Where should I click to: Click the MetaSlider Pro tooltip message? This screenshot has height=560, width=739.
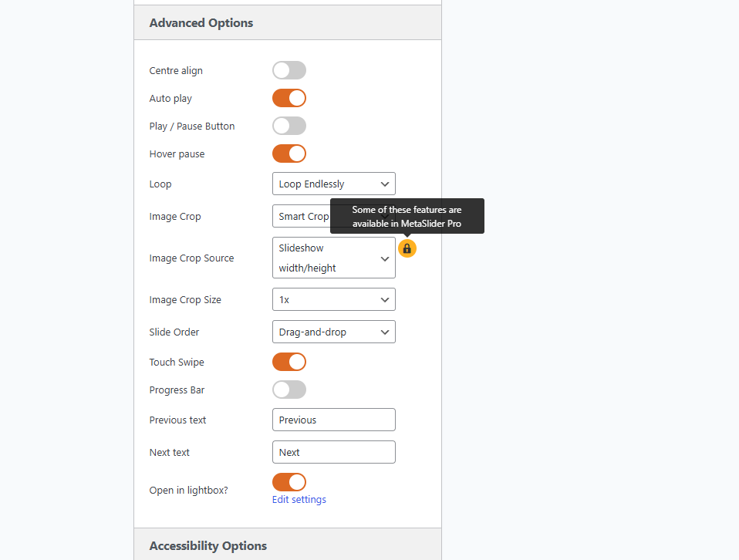click(407, 216)
